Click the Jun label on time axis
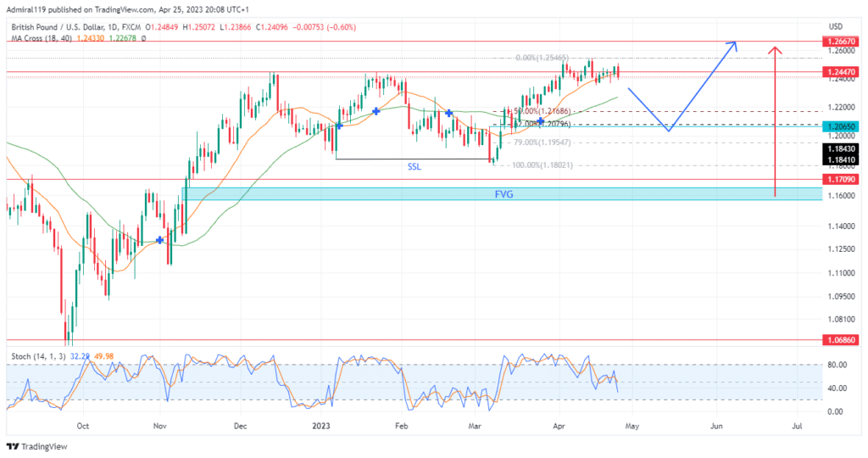Image resolution: width=868 pixels, height=458 pixels. tap(716, 426)
